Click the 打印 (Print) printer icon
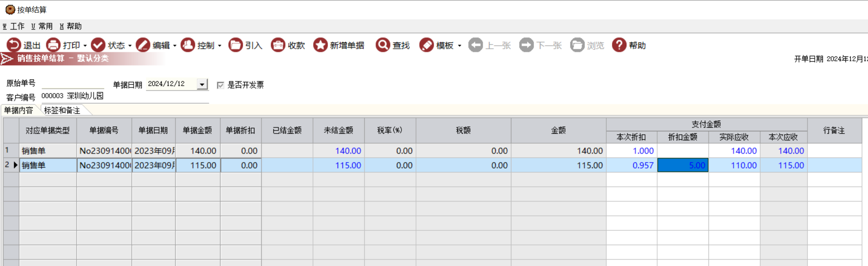 coord(53,45)
